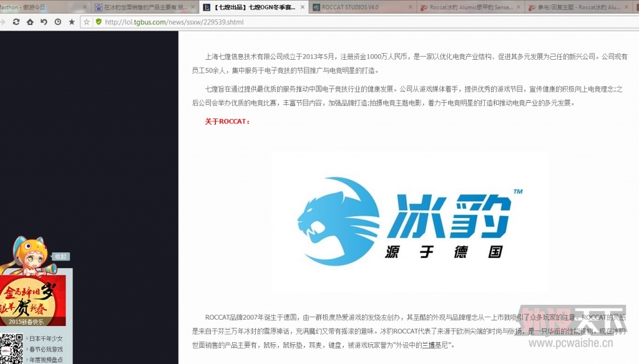Click the forward arrow navigation icon
The width and height of the screenshot is (639, 364).
[x=2, y=22]
